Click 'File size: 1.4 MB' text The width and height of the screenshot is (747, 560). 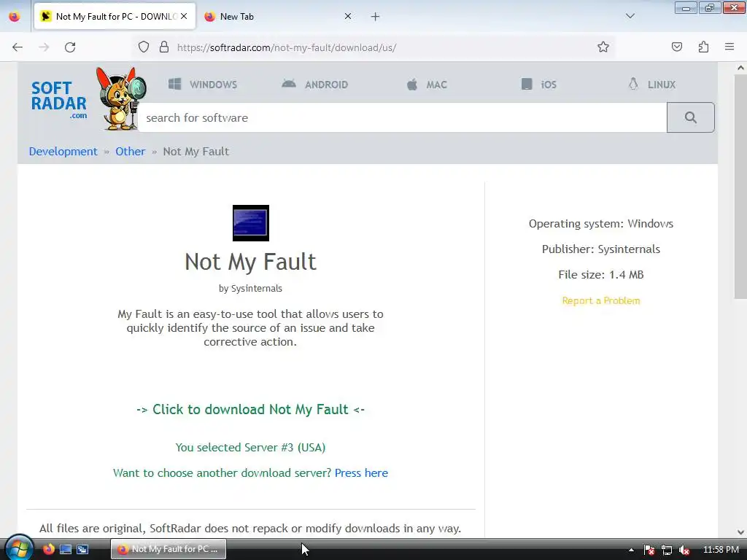[601, 275]
